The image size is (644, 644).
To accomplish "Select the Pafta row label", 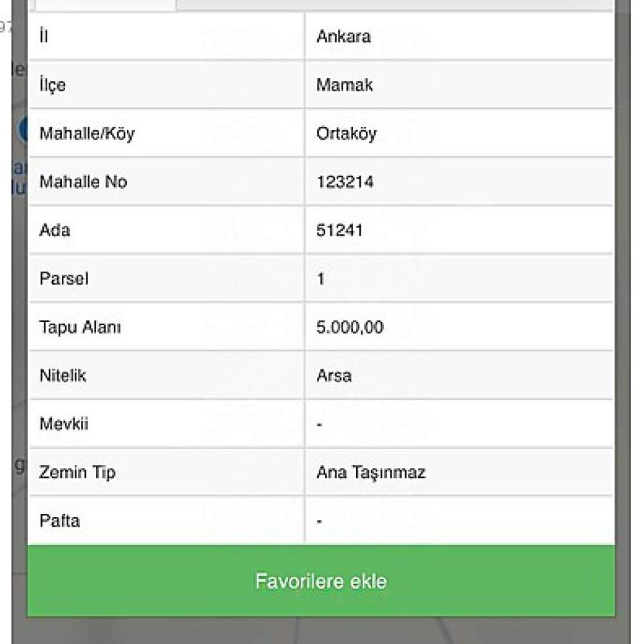I will (60, 520).
